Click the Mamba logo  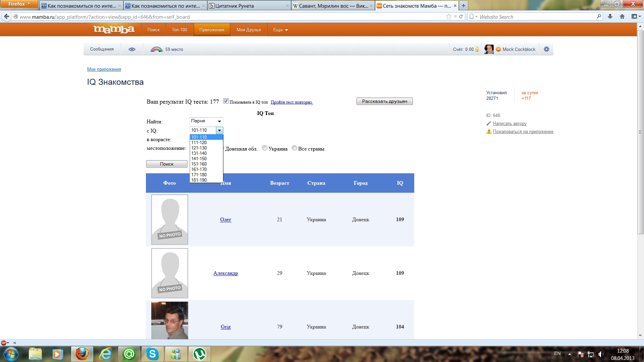pos(114,29)
